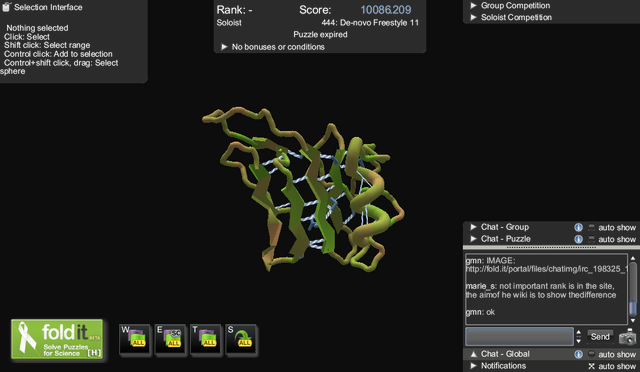Open the Foldit main menu logo
The image size is (640, 372).
pos(57,339)
